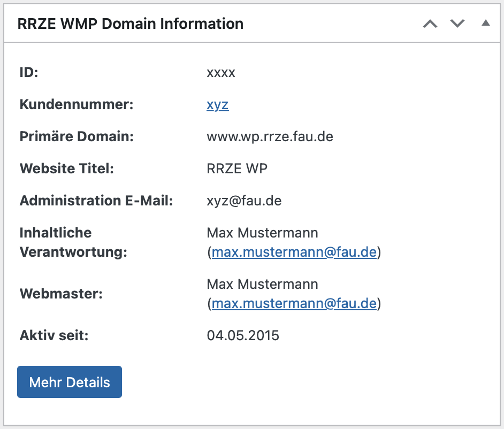The image size is (504, 429).
Task: Open the xyz Kundennummer link
Action: 218,105
